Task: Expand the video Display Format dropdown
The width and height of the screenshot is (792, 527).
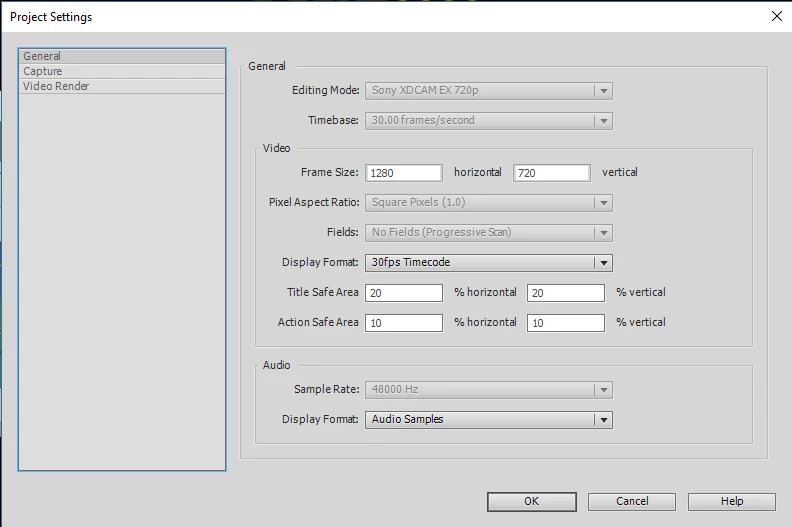Action: (488, 263)
